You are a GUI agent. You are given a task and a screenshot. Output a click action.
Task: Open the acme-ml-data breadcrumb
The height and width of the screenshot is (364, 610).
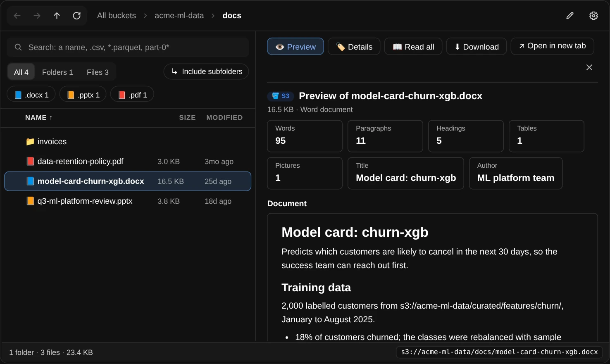[179, 16]
